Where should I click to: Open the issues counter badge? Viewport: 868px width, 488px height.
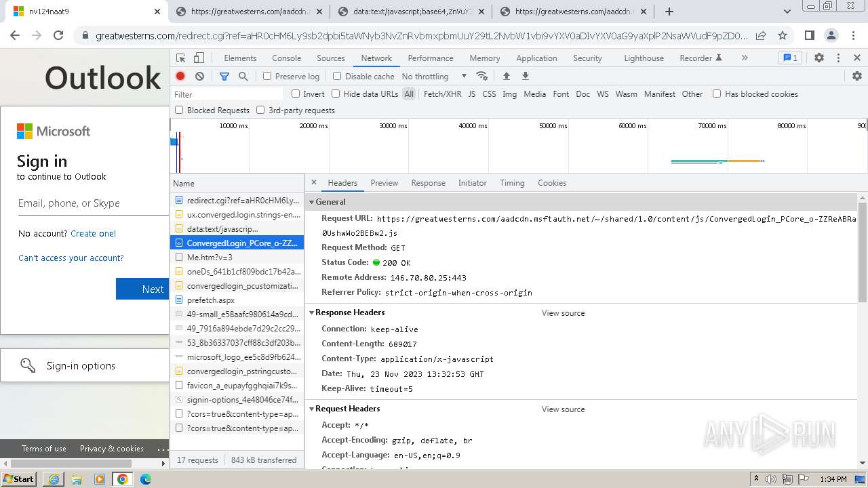[x=789, y=58]
